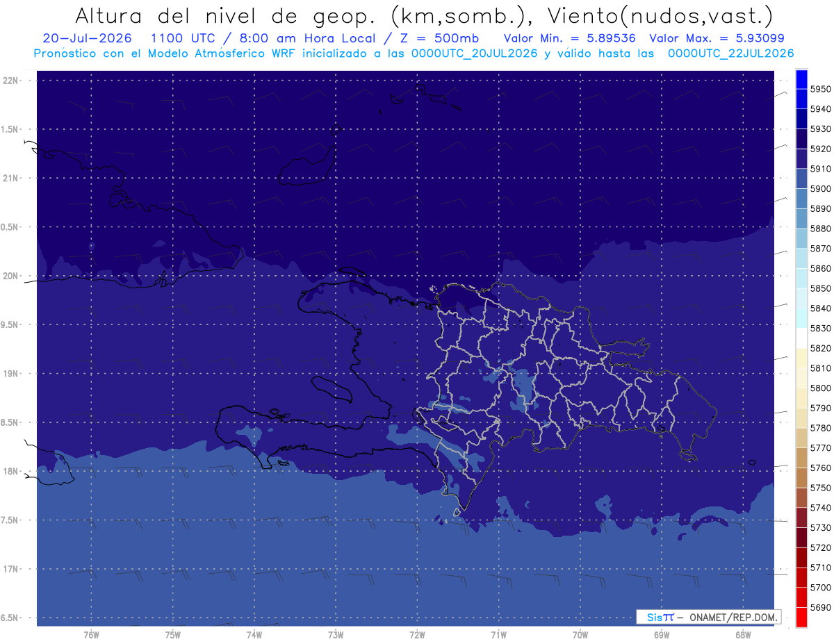Click the "17N" latitude axis label
This screenshot has height=644, width=834.
(x=11, y=569)
